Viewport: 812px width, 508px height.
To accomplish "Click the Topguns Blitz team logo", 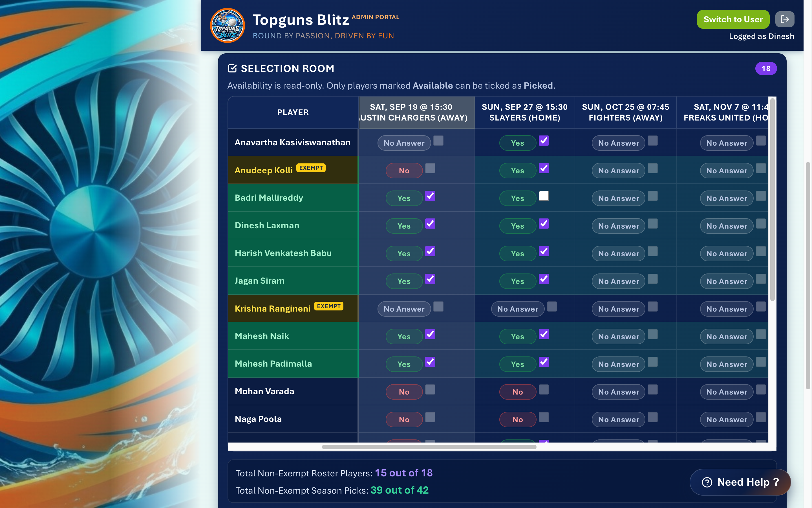I will tap(227, 25).
